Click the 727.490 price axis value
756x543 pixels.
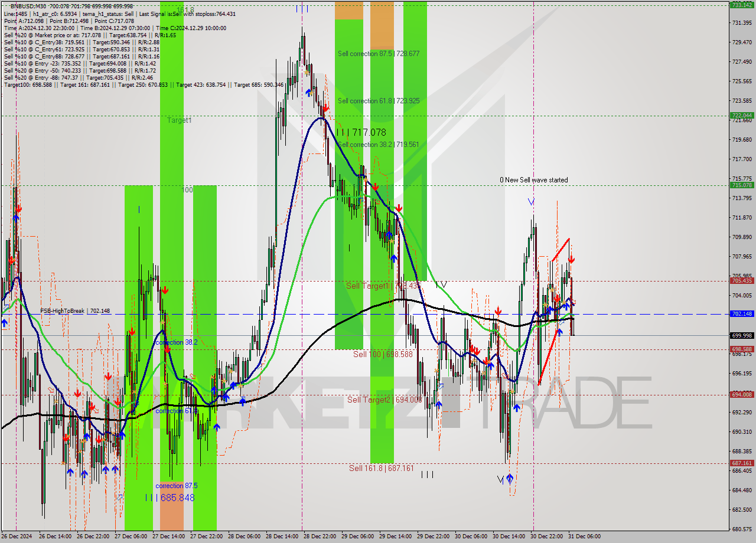[742, 61]
